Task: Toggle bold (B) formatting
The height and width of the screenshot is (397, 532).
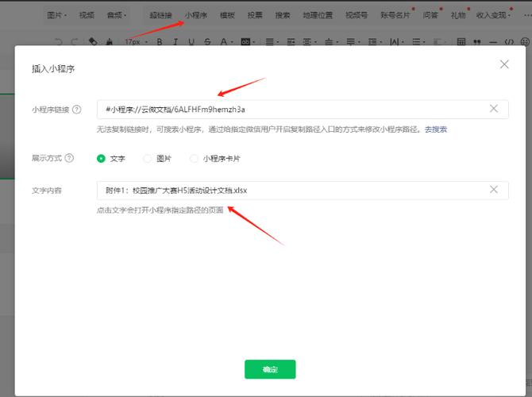Action: 159,42
